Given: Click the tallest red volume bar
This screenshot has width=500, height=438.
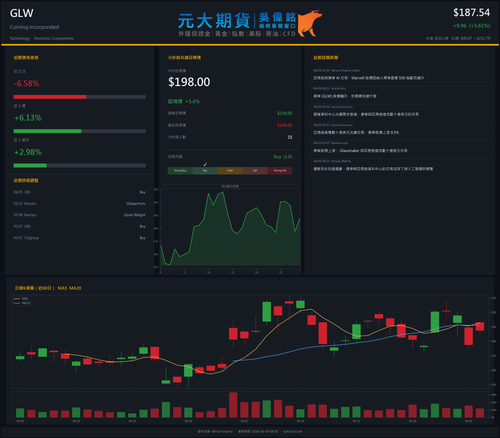Looking at the screenshot, I should (233, 405).
